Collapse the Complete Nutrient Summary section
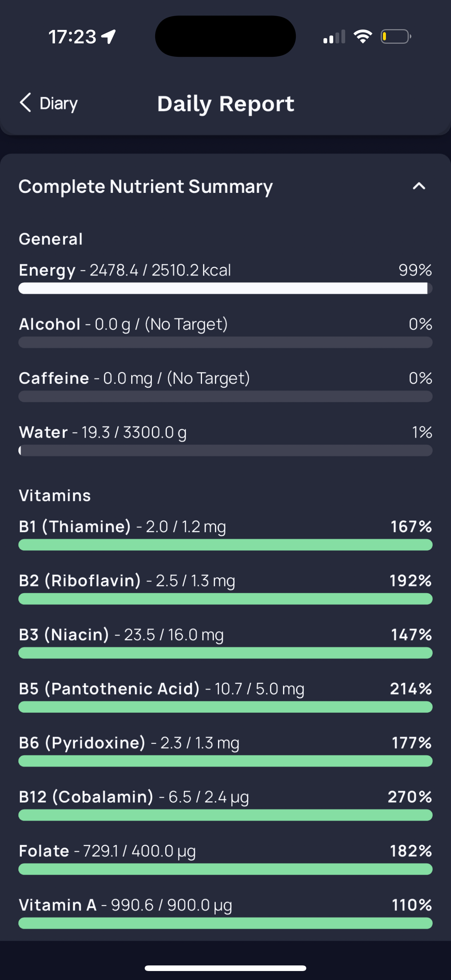 [x=418, y=187]
